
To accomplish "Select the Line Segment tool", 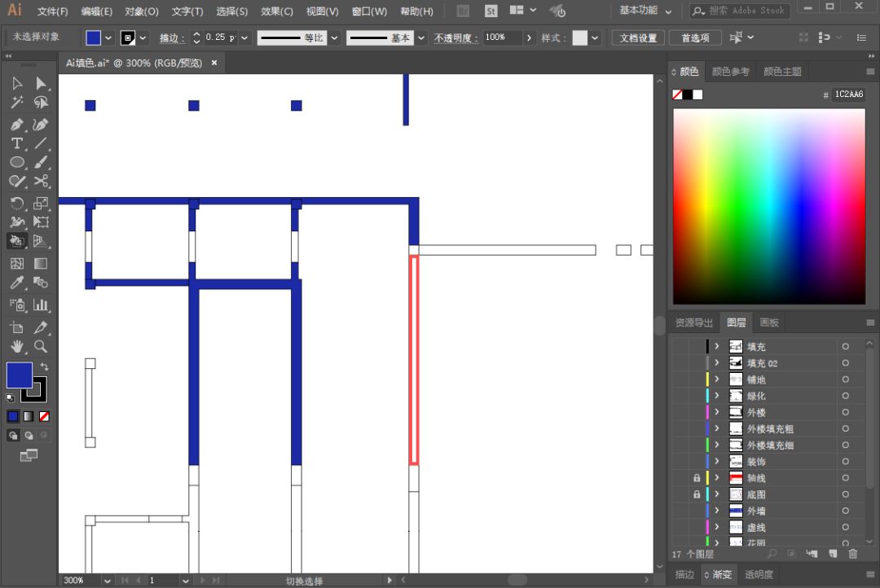I will 41,143.
